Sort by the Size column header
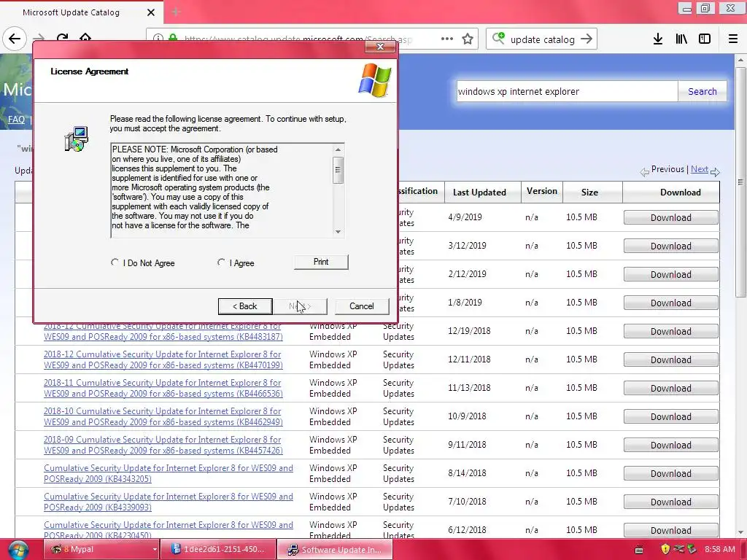The width and height of the screenshot is (747, 560). click(x=589, y=192)
